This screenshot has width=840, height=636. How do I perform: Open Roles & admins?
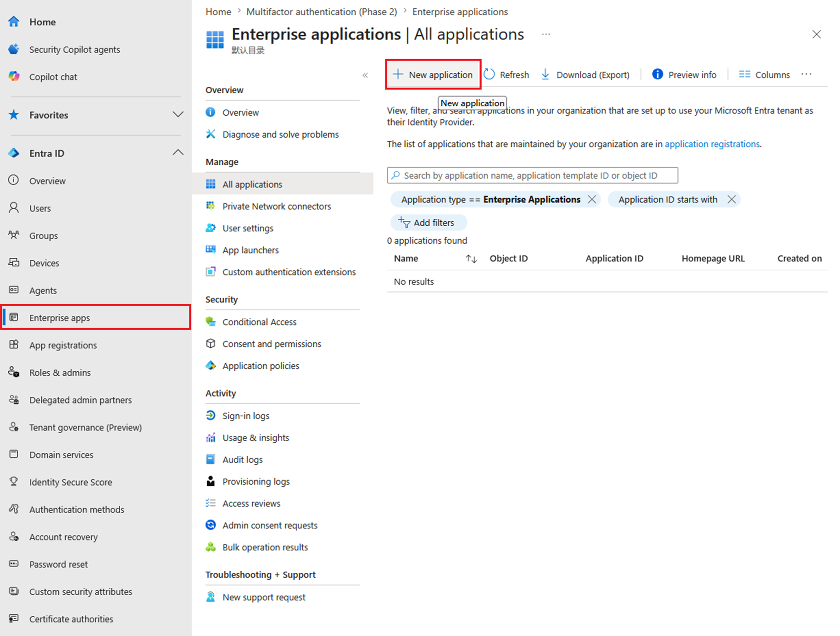pos(60,373)
